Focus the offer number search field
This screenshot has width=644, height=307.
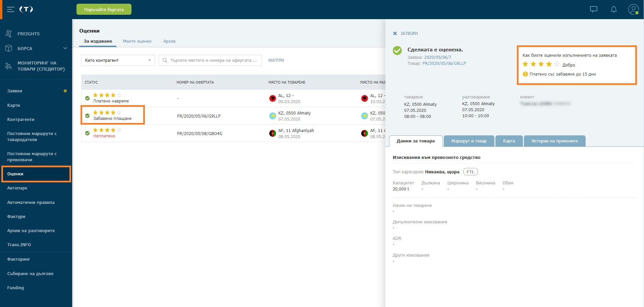210,60
